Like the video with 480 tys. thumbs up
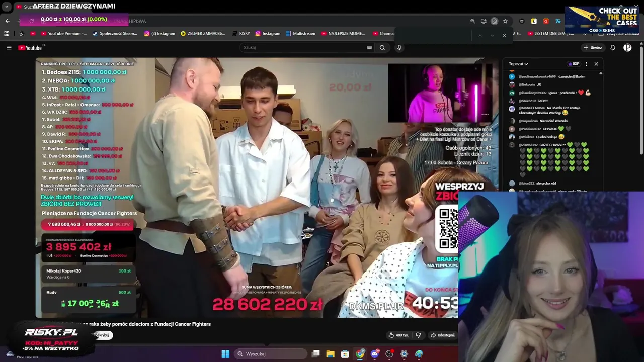 coord(398,335)
